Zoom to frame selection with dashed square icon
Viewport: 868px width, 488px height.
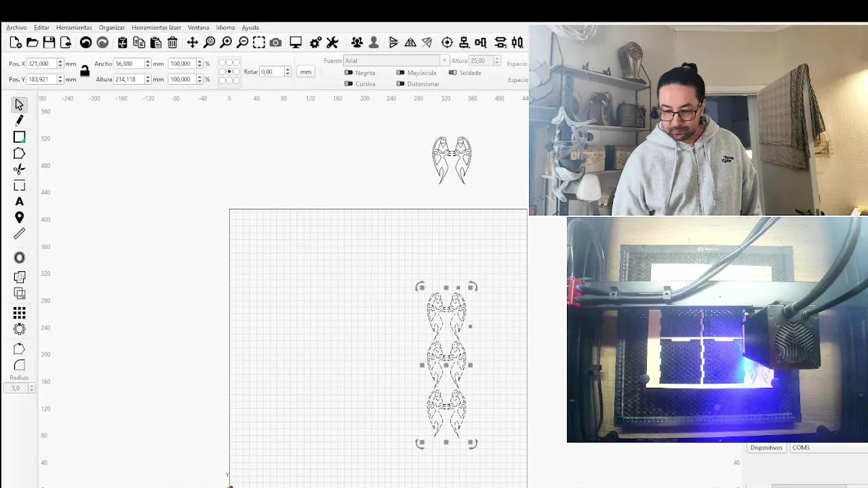click(x=259, y=43)
